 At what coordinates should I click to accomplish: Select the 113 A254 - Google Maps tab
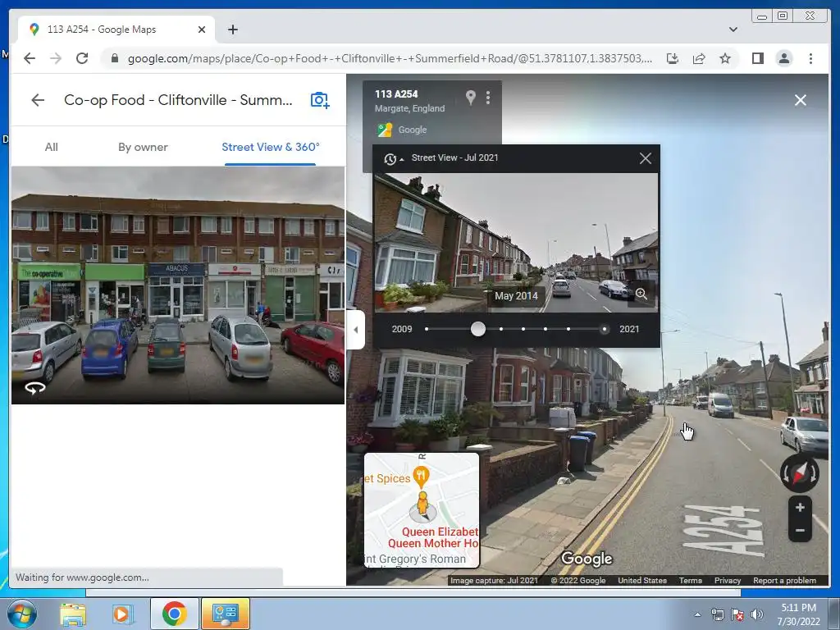point(116,30)
